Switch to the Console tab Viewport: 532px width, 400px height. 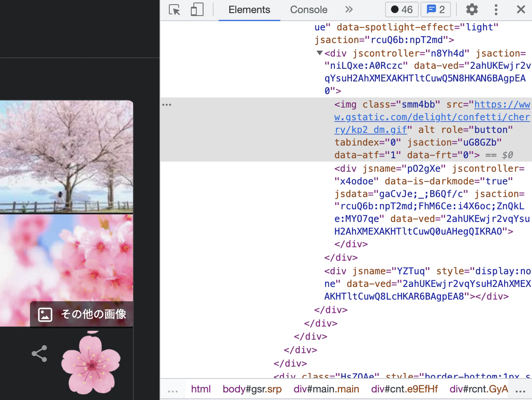309,10
